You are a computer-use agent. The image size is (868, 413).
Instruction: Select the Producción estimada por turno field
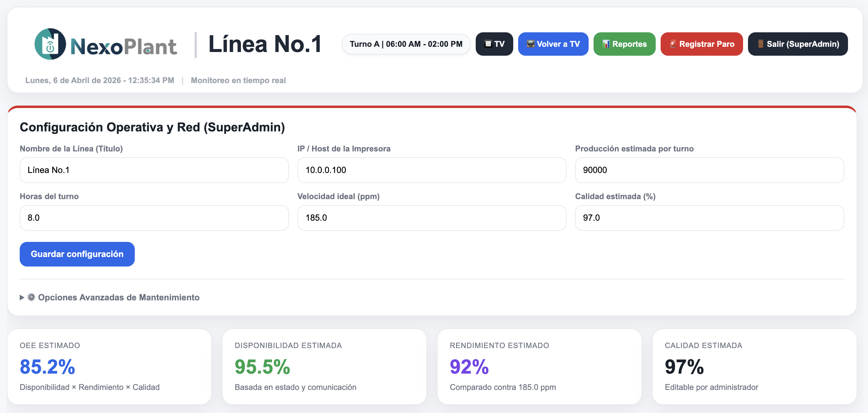coord(709,170)
